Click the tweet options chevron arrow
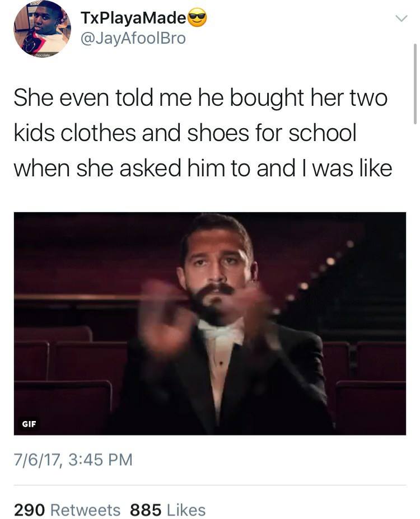The image size is (420, 519). coord(402,18)
